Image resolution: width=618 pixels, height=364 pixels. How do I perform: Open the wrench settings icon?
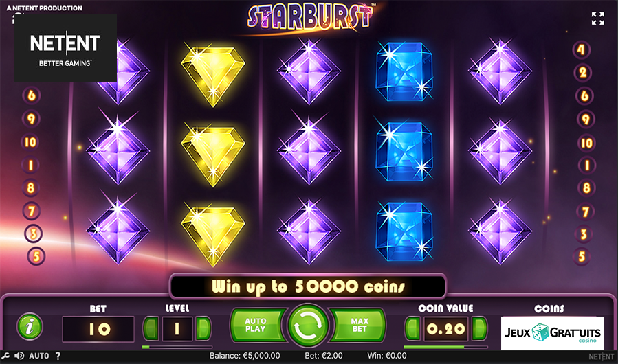[5, 356]
